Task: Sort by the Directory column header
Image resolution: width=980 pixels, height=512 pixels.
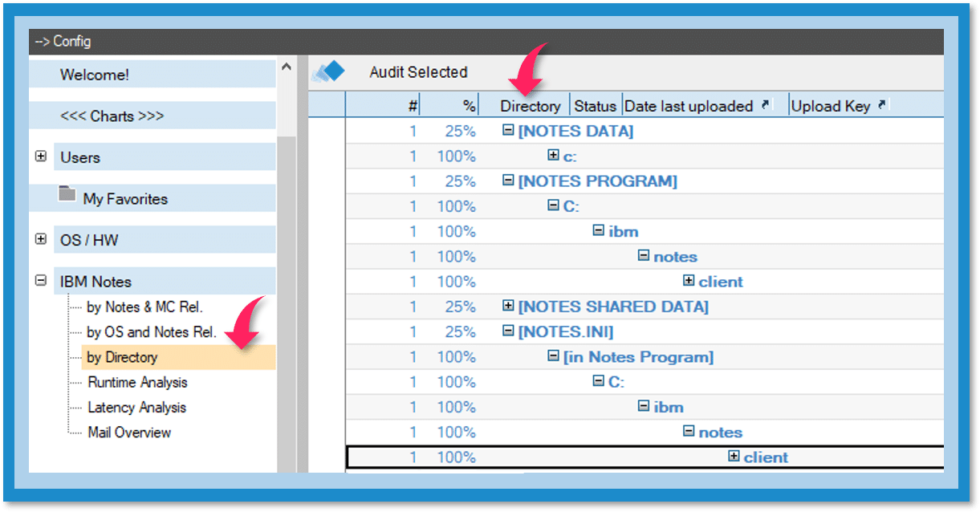Action: (530, 106)
